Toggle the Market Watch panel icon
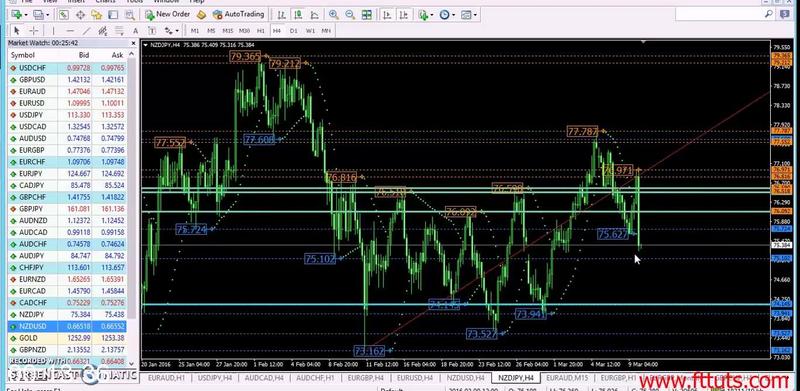Screen dimensions: 800x391 coord(63,15)
